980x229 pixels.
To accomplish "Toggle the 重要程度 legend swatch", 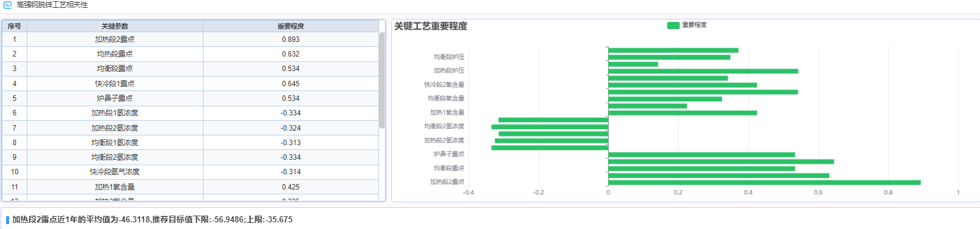I will coord(673,26).
